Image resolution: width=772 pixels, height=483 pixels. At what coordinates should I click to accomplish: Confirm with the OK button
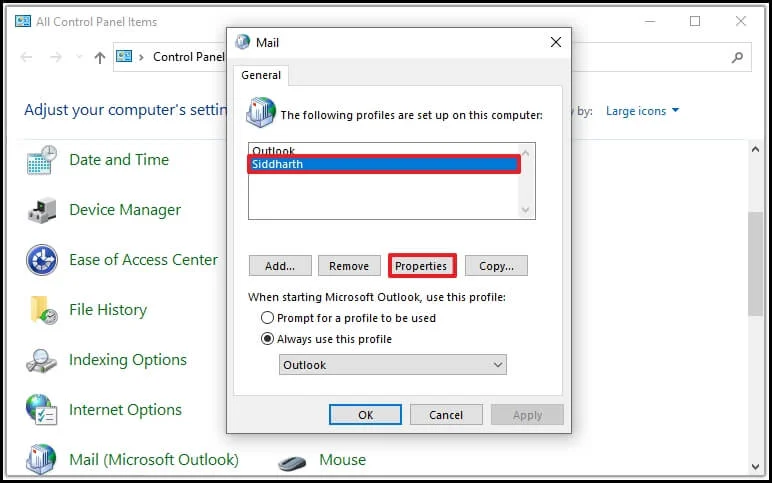pos(365,415)
